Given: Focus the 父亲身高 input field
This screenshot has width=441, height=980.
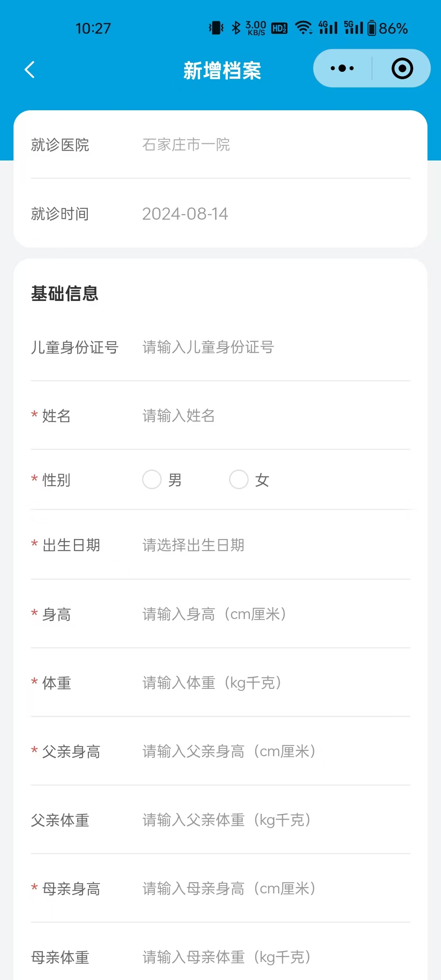Looking at the screenshot, I should [276, 751].
